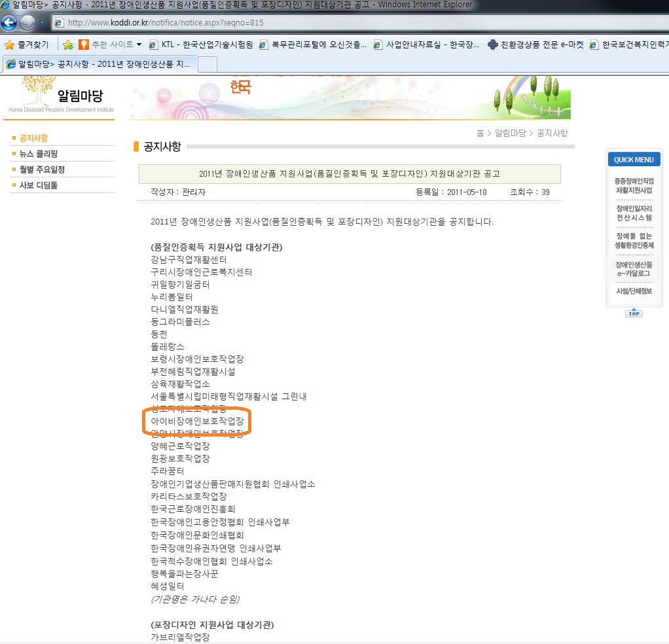Click the 부천혜림직업재활시설 list entry

[x=193, y=372]
